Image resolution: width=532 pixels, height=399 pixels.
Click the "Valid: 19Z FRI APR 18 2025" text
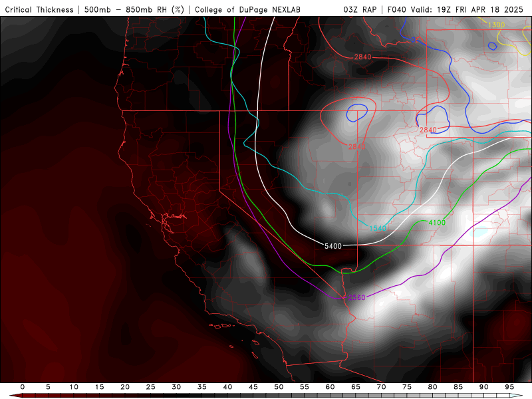pyautogui.click(x=467, y=9)
